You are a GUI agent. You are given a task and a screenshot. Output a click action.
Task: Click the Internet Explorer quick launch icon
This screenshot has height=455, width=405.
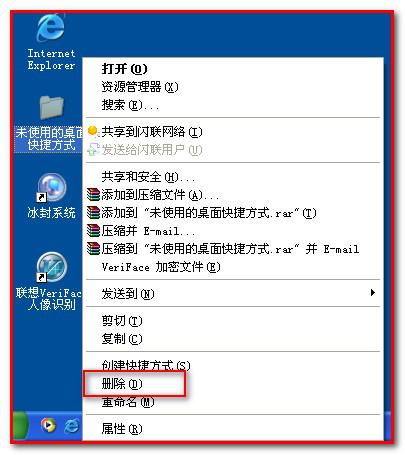pos(72,426)
